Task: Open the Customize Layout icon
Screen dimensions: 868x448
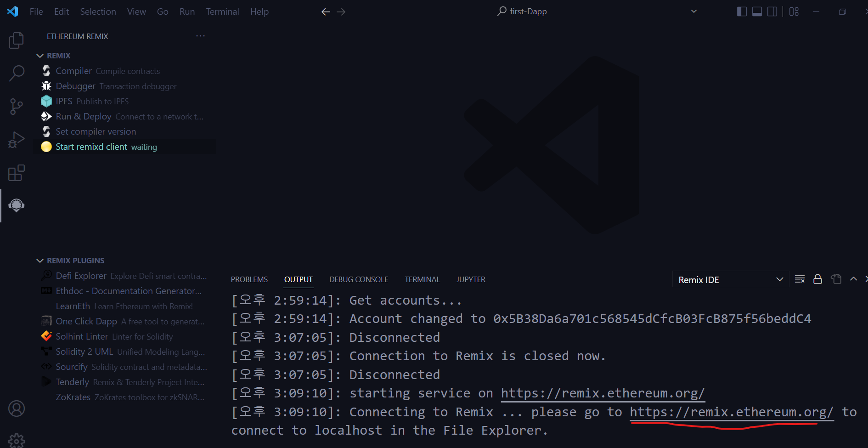Action: tap(794, 11)
